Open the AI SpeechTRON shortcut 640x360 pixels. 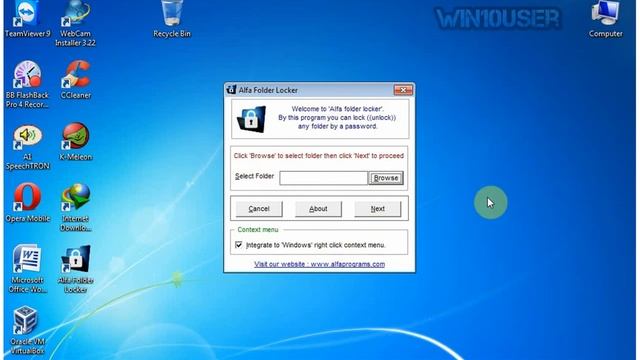click(27, 147)
